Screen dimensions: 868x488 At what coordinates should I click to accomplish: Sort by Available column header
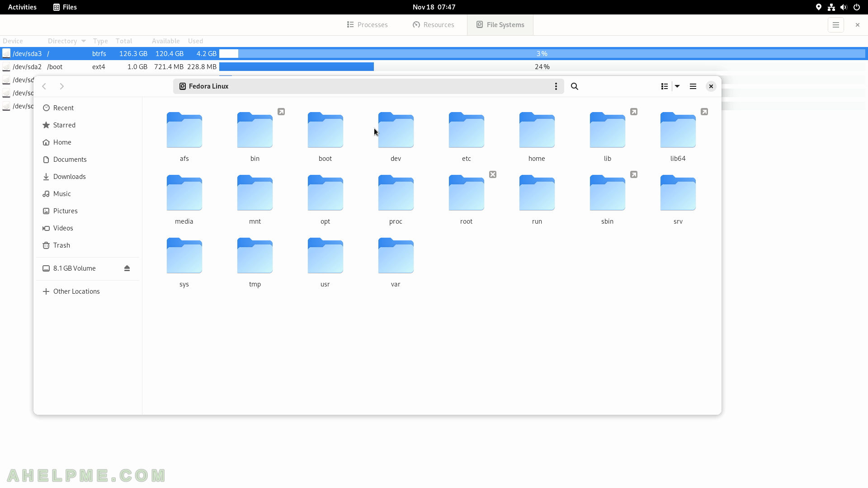tap(166, 41)
